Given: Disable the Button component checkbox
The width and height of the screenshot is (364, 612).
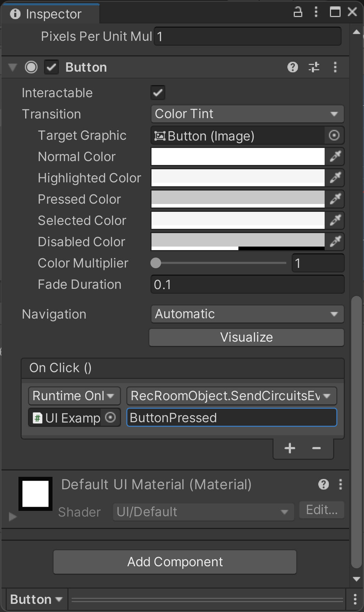Looking at the screenshot, I should [51, 67].
